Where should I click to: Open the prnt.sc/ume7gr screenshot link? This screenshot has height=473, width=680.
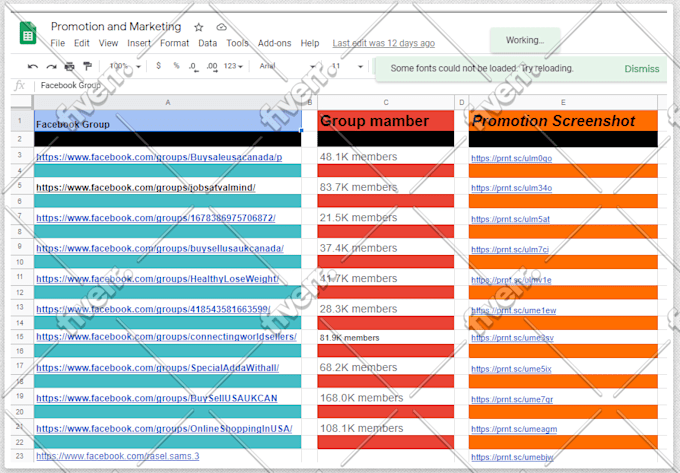point(512,399)
